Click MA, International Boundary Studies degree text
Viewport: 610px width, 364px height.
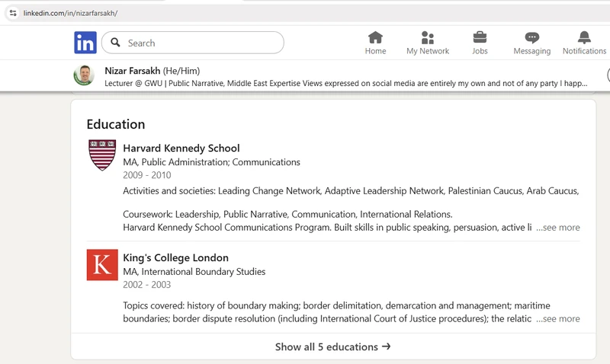(x=194, y=272)
